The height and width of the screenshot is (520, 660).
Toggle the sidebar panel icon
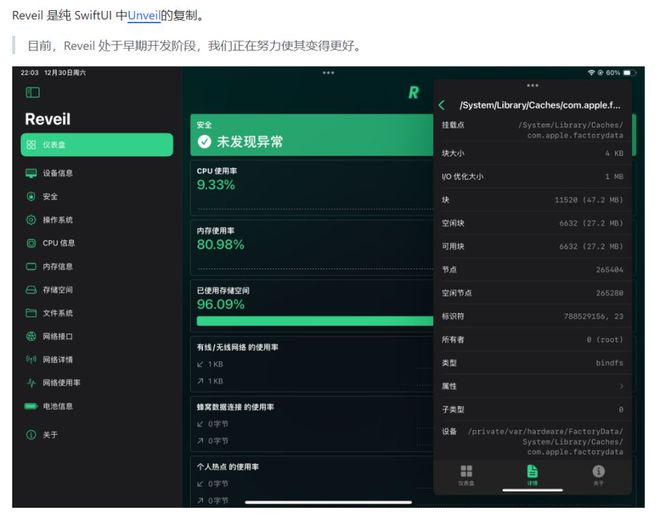click(x=33, y=92)
